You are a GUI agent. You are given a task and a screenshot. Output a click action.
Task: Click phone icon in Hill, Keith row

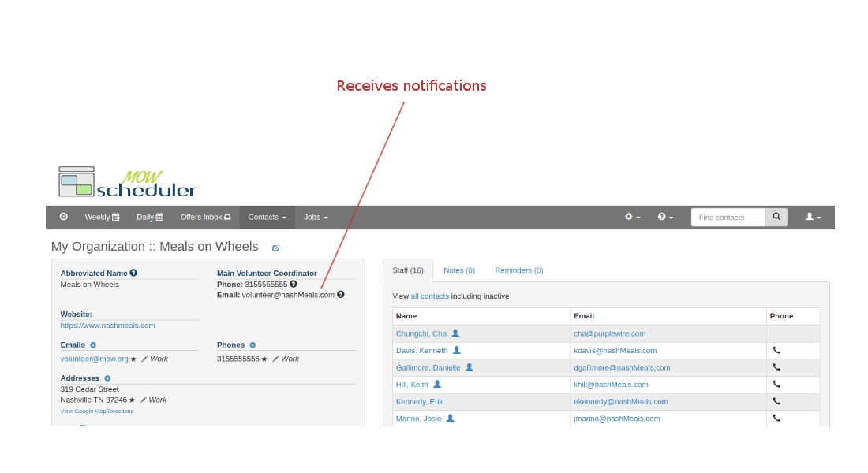[x=776, y=384]
